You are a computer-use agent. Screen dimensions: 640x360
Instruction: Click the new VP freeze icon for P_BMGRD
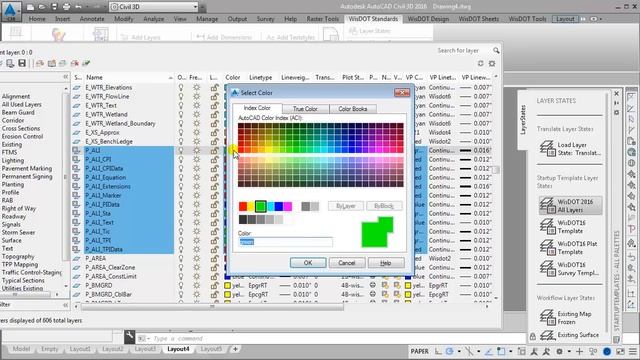click(385, 285)
